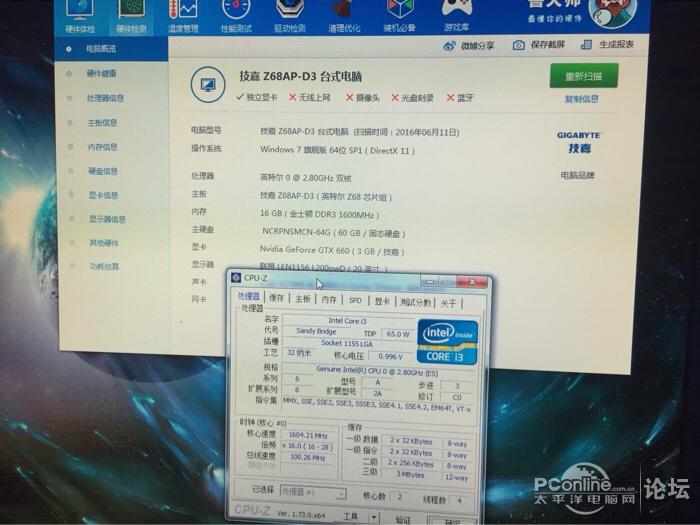Image resolution: width=700 pixels, height=525 pixels.
Task: Open 游戏库 gamepad icon
Action: click(456, 17)
